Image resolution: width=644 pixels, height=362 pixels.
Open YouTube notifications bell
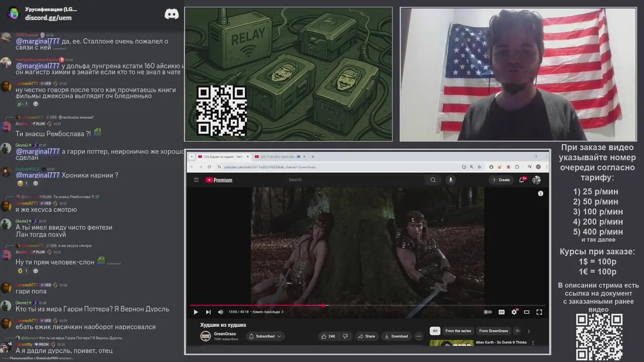pyautogui.click(x=522, y=179)
